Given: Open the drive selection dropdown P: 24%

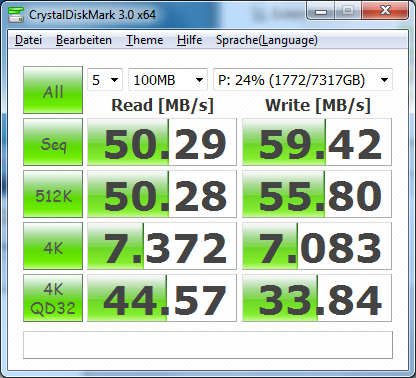Looking at the screenshot, I should pos(303,80).
